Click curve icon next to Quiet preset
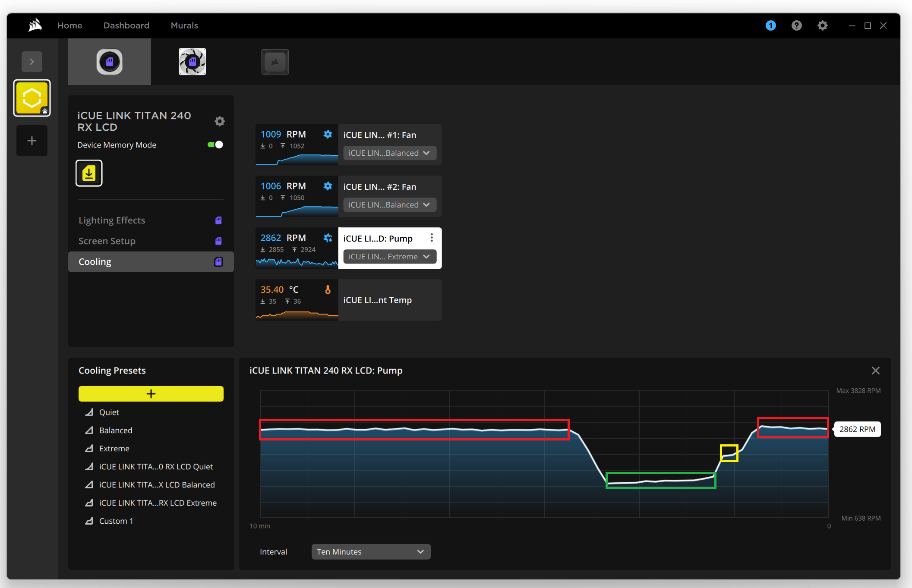Viewport: 912px width, 588px height. click(89, 412)
